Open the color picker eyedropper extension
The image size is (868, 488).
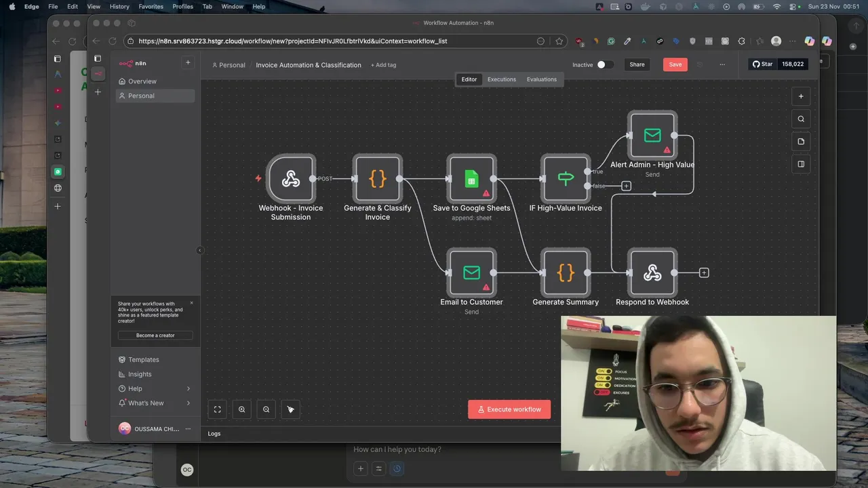[627, 41]
